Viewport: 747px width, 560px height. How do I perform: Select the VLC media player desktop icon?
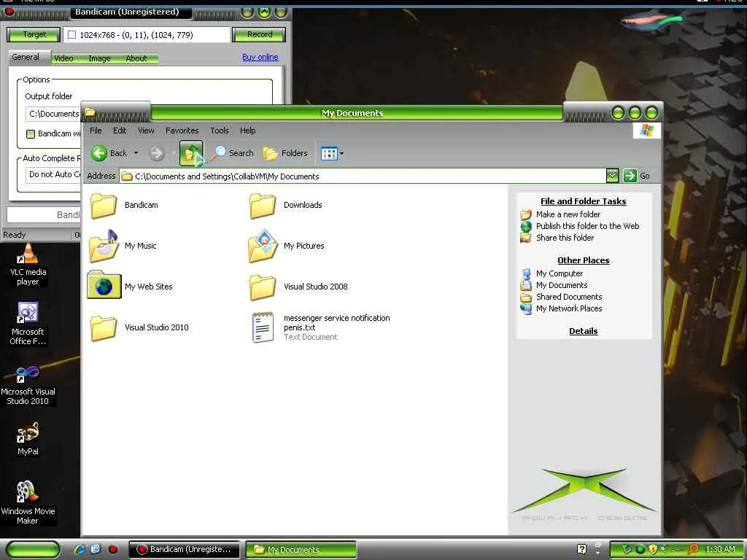coord(28,265)
